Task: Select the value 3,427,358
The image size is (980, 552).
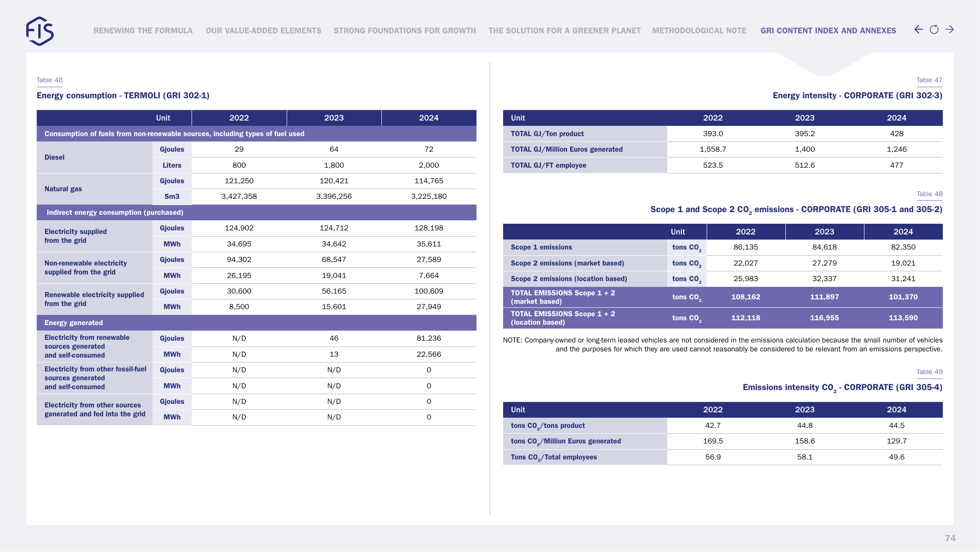Action: 239,197
